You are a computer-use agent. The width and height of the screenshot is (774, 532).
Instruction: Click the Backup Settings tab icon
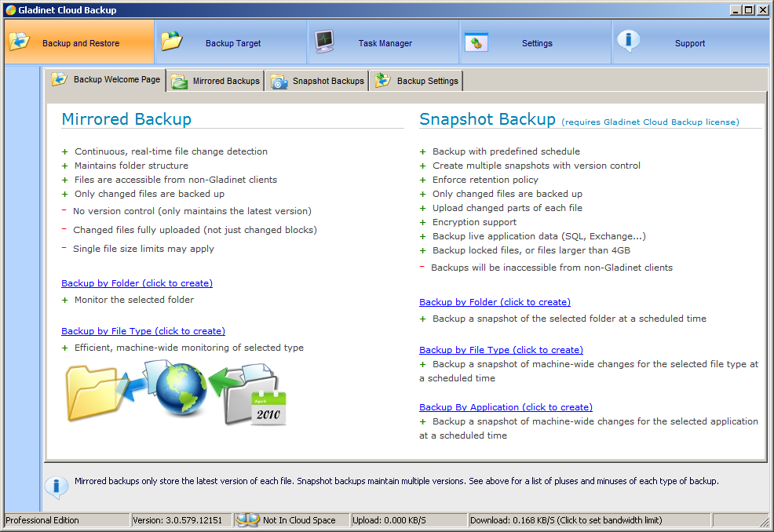pyautogui.click(x=382, y=81)
